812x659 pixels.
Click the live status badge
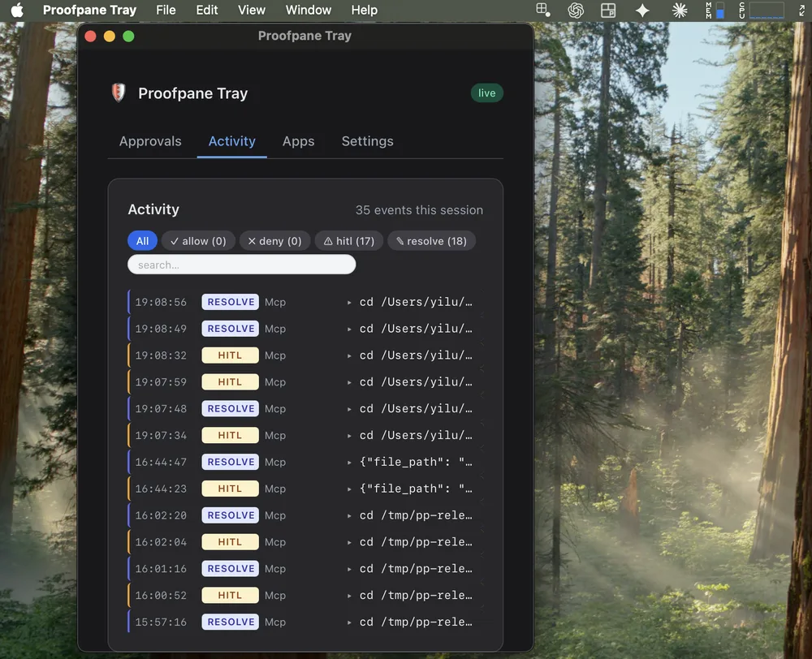tap(486, 93)
